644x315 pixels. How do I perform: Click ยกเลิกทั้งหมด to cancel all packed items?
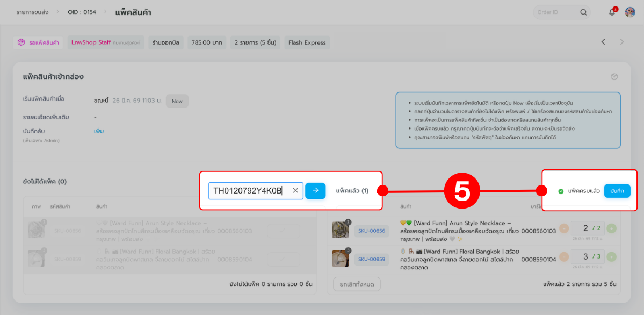point(357,284)
